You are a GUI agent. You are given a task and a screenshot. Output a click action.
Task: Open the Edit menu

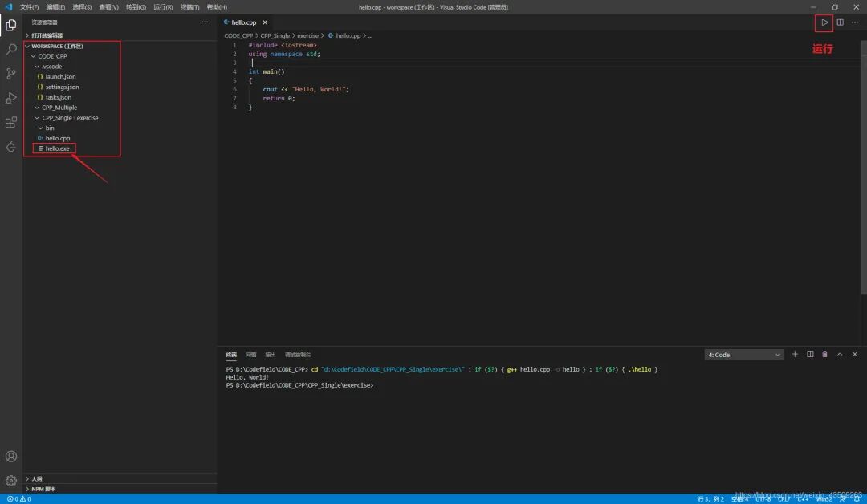pyautogui.click(x=55, y=7)
